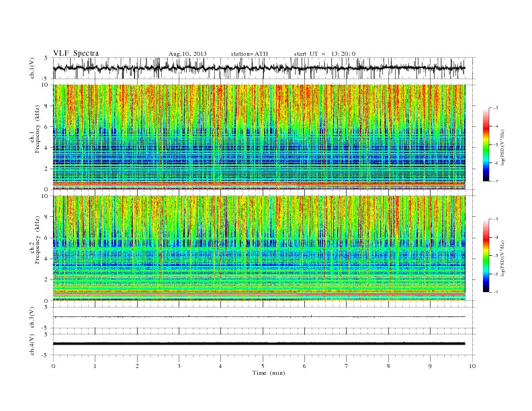Click the ch.2 "Frequency (kHz)" axis label
532x411 pixels.
(x=38, y=239)
